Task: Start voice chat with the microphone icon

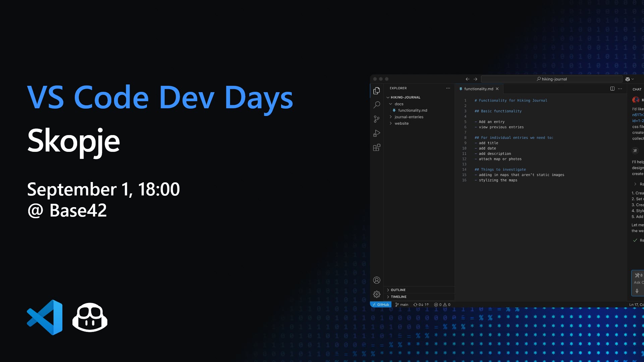Action: [637, 291]
